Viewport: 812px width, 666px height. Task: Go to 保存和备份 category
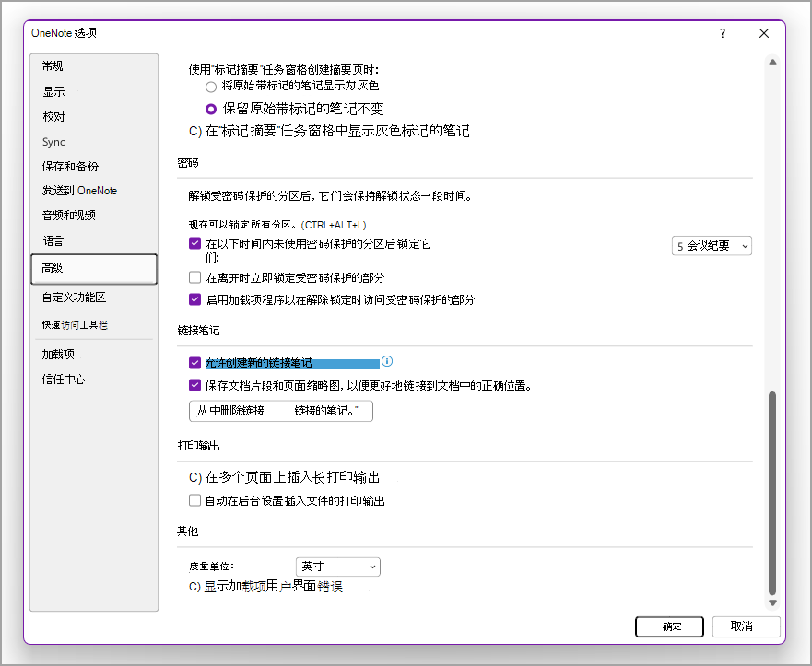94,166
